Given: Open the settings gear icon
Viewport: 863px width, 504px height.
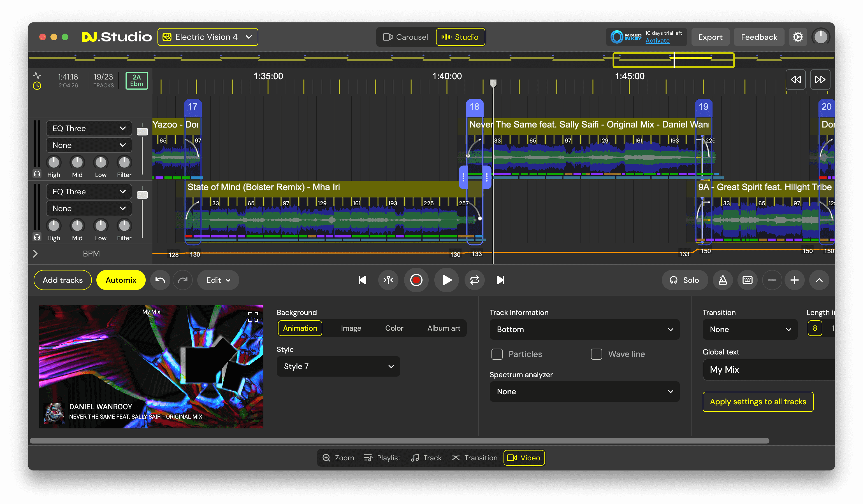Looking at the screenshot, I should click(798, 37).
